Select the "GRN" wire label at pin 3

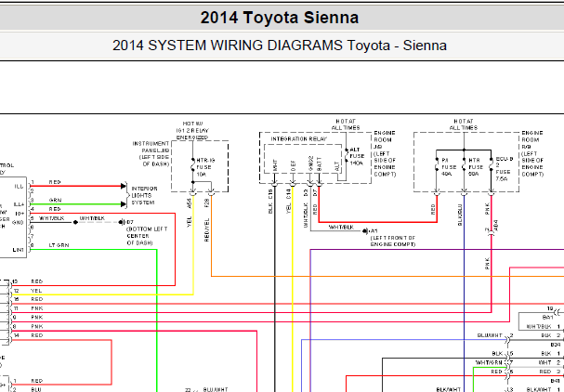[x=55, y=201]
